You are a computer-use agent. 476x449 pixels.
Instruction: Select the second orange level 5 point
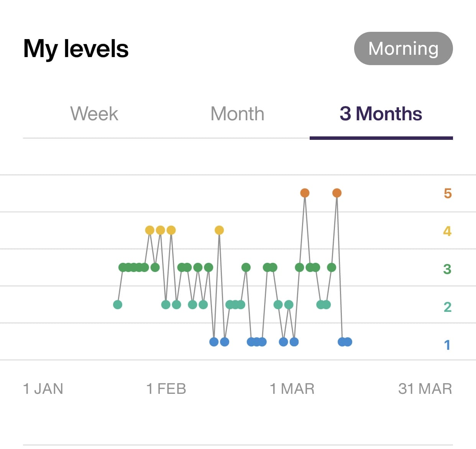pos(337,193)
